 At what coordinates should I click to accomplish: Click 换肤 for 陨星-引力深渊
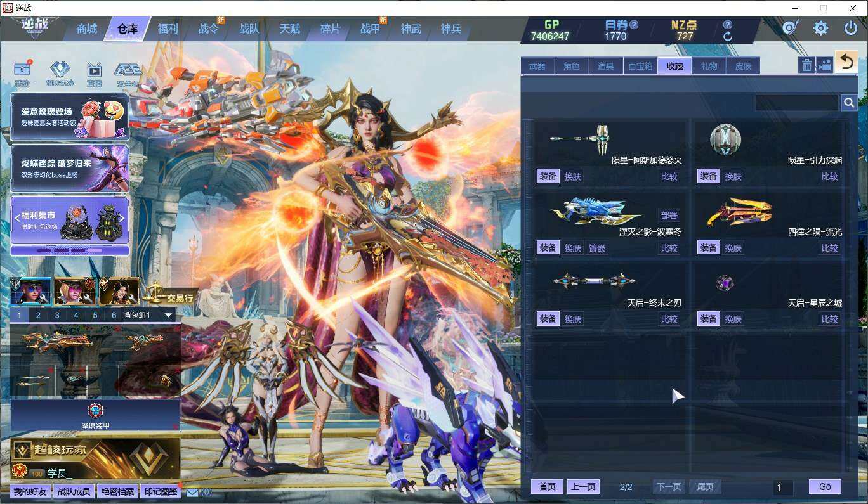click(733, 176)
